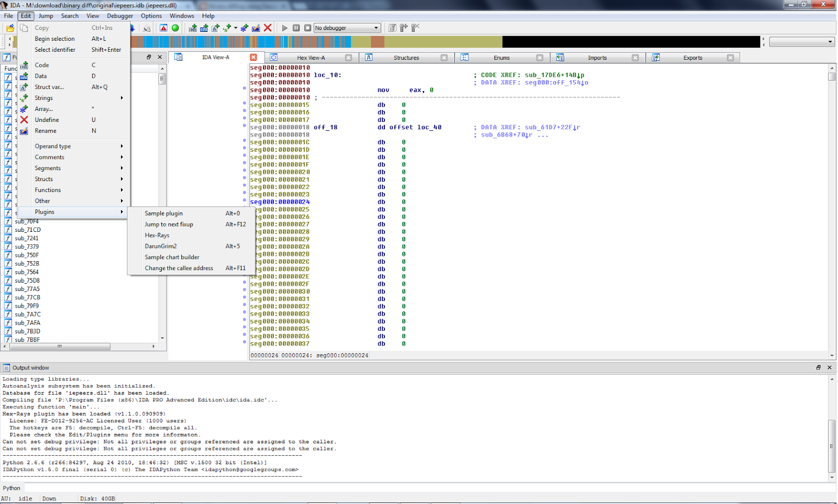The image size is (838, 504).
Task: Click the middle debugger tool icon in toolbar
Action: [404, 28]
